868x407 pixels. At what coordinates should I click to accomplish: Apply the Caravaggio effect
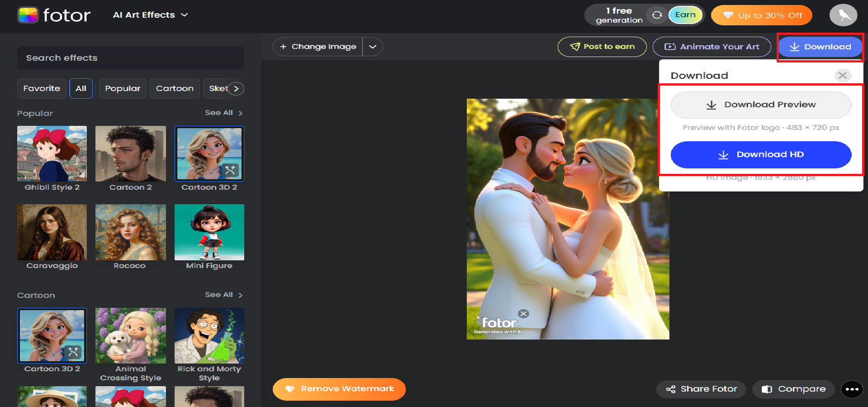point(52,237)
